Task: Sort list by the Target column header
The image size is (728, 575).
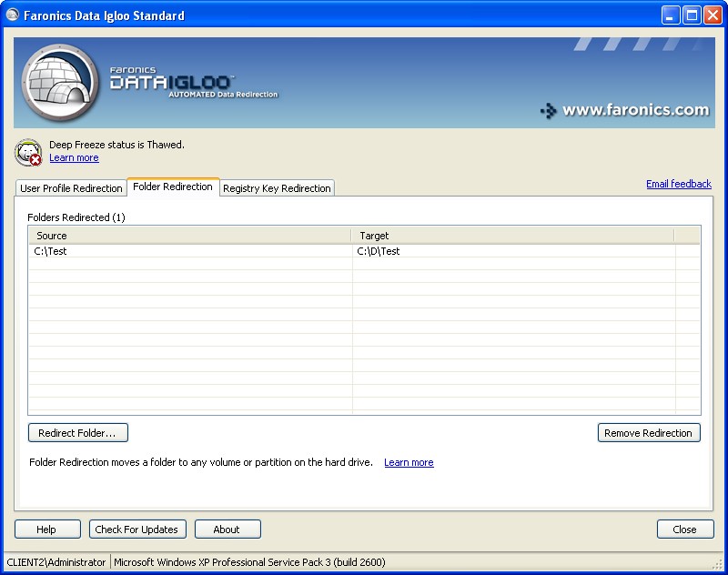Action: click(512, 236)
